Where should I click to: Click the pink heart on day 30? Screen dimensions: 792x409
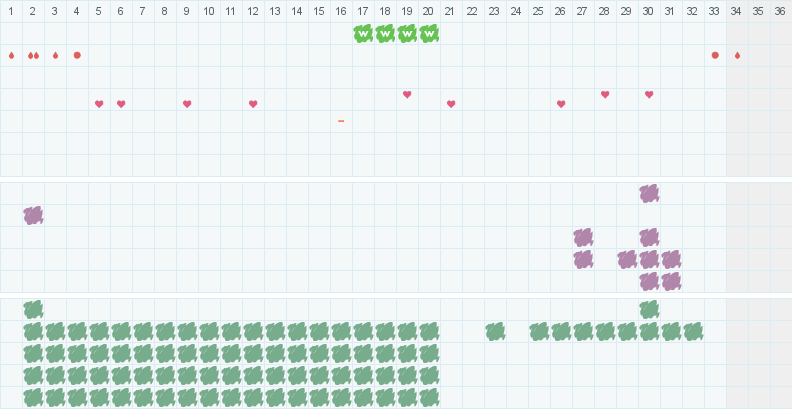(649, 94)
